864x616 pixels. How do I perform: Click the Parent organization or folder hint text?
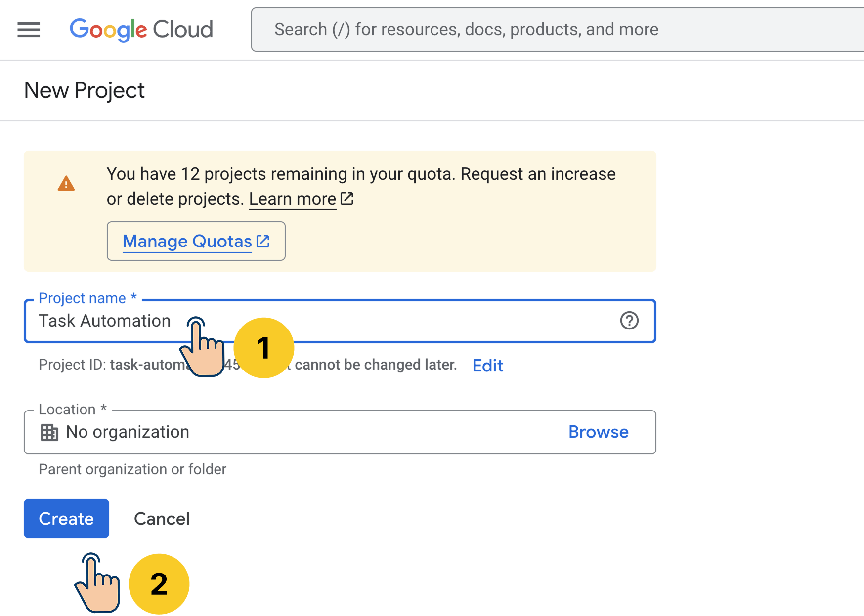coord(132,469)
